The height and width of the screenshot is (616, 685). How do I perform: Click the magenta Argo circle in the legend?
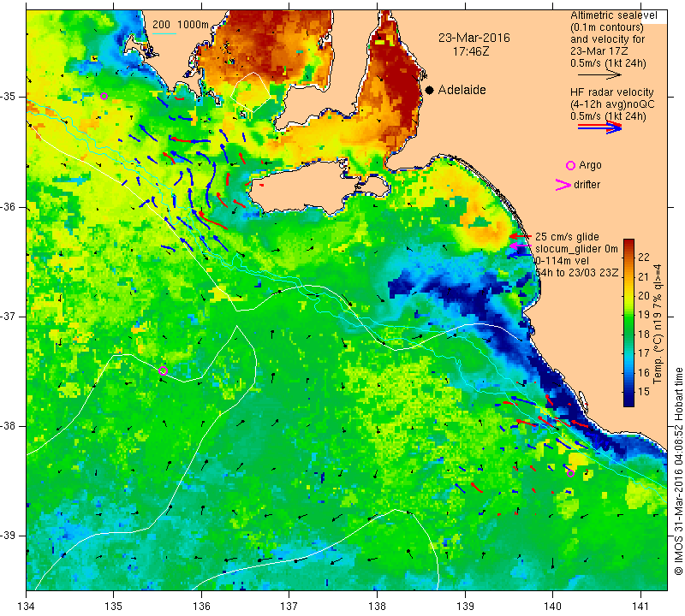[x=570, y=165]
